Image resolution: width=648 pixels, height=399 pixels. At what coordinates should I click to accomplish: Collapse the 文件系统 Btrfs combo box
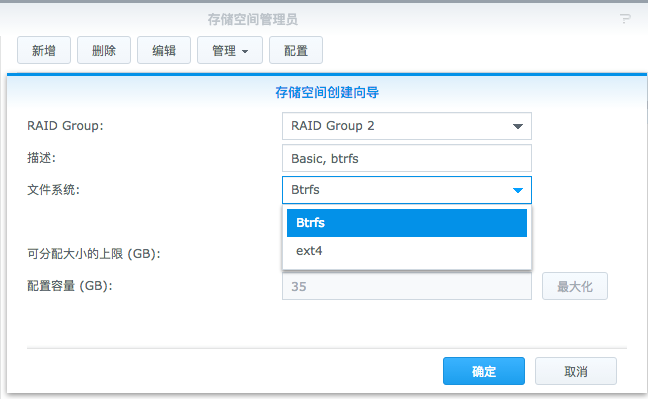pyautogui.click(x=407, y=190)
